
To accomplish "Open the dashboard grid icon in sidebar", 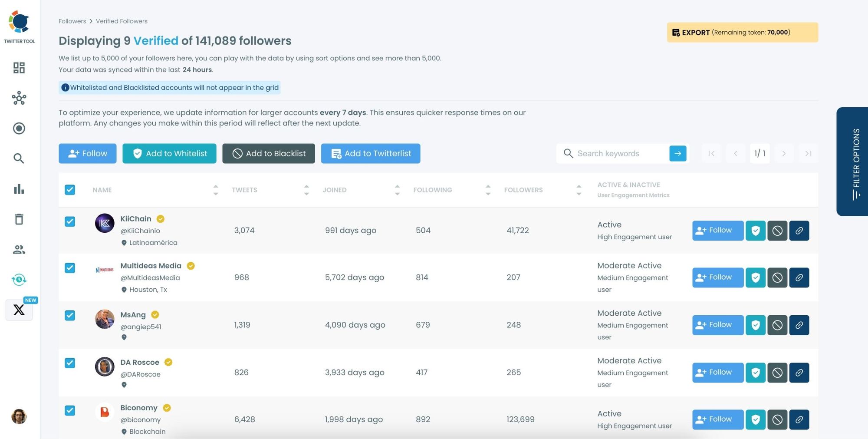I will 19,68.
